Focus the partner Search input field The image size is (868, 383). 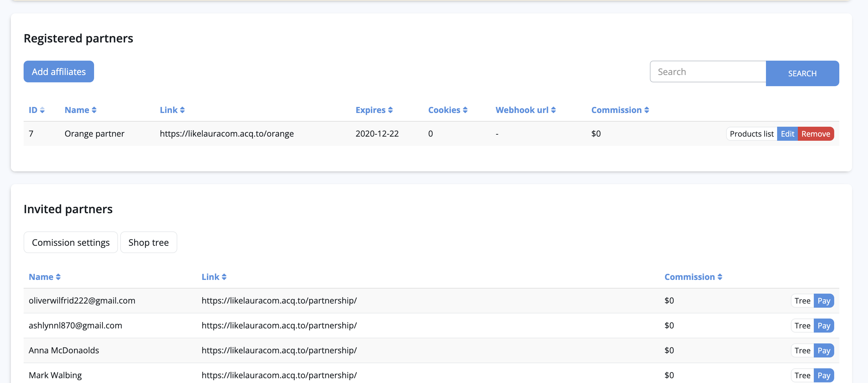[708, 71]
